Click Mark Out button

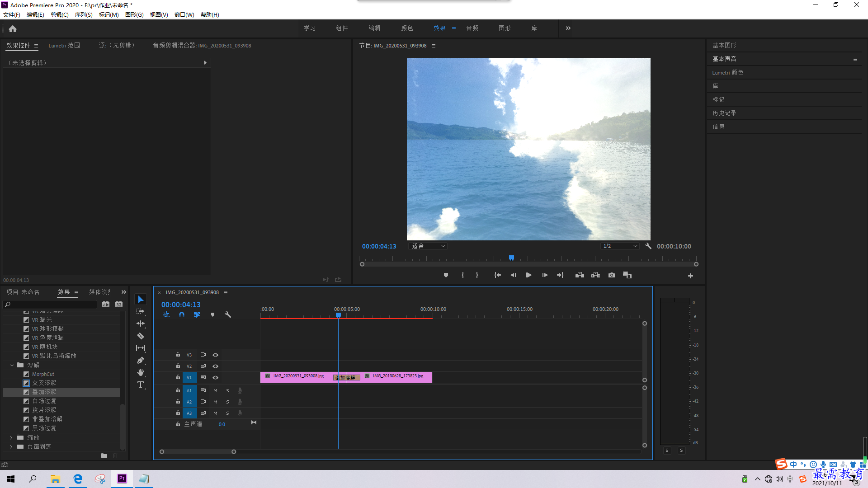pos(477,275)
